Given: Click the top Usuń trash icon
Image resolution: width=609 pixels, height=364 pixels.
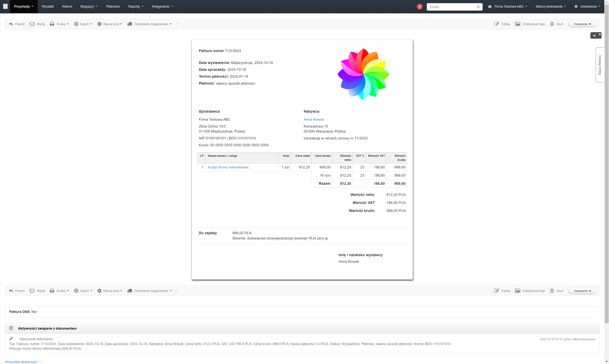Looking at the screenshot, I should [x=552, y=24].
